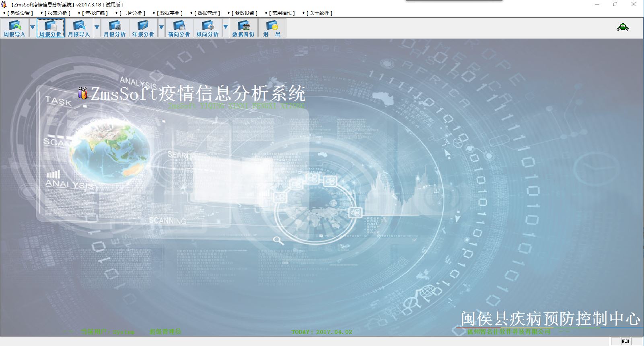Click the green frog mascot icon
This screenshot has width=644, height=346.
coord(623,27)
